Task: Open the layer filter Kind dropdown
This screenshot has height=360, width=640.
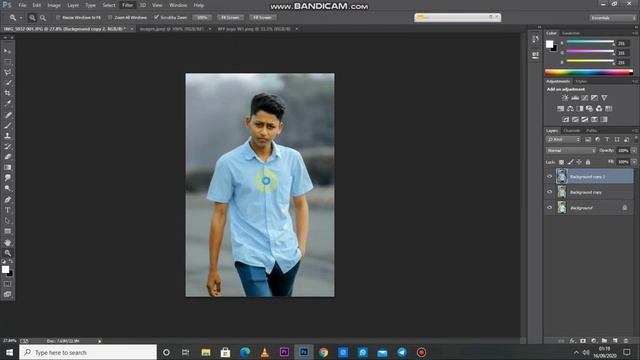Action: click(563, 140)
